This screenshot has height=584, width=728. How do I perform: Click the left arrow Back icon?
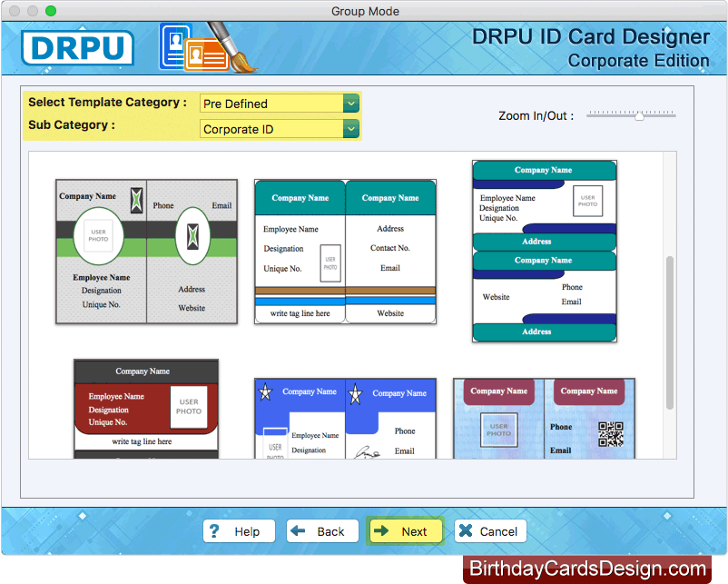(298, 530)
